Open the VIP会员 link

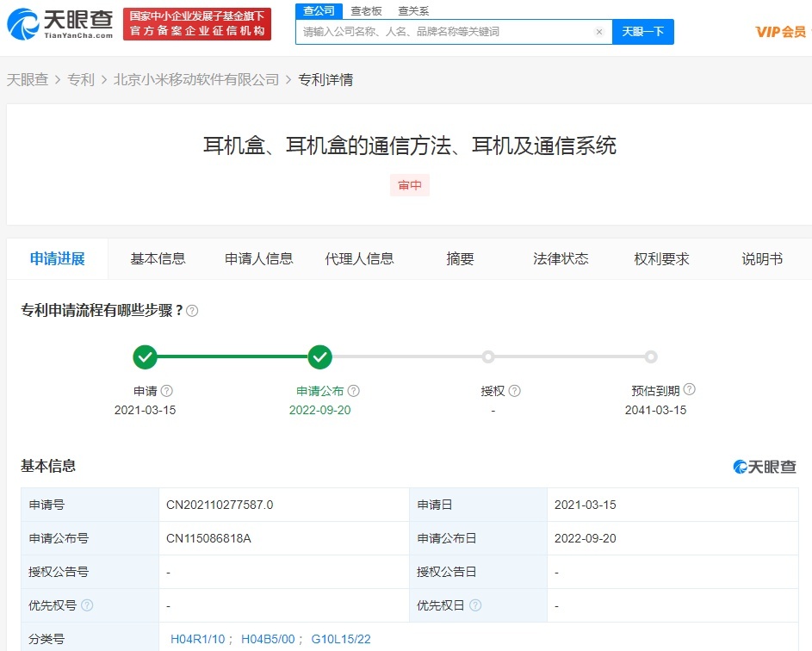pyautogui.click(x=781, y=32)
